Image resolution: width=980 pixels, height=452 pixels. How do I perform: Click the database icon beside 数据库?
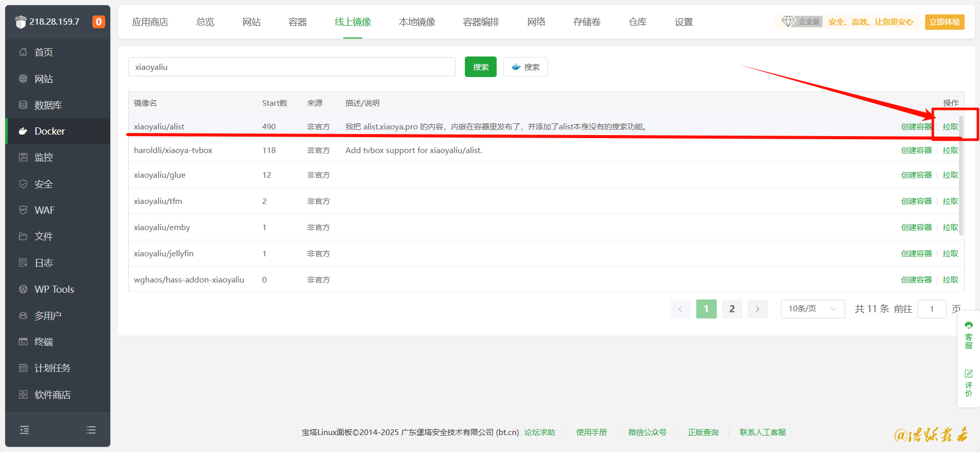point(23,105)
